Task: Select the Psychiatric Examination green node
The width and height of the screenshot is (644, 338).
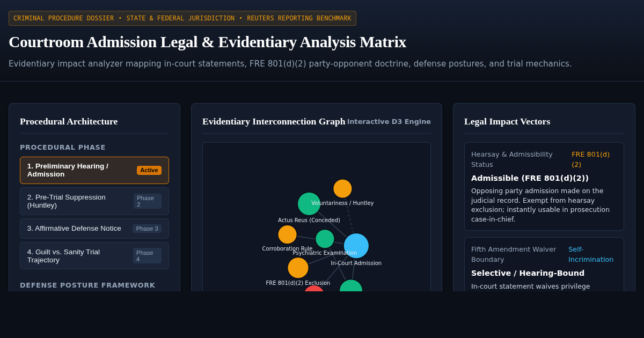Action: pos(325,239)
